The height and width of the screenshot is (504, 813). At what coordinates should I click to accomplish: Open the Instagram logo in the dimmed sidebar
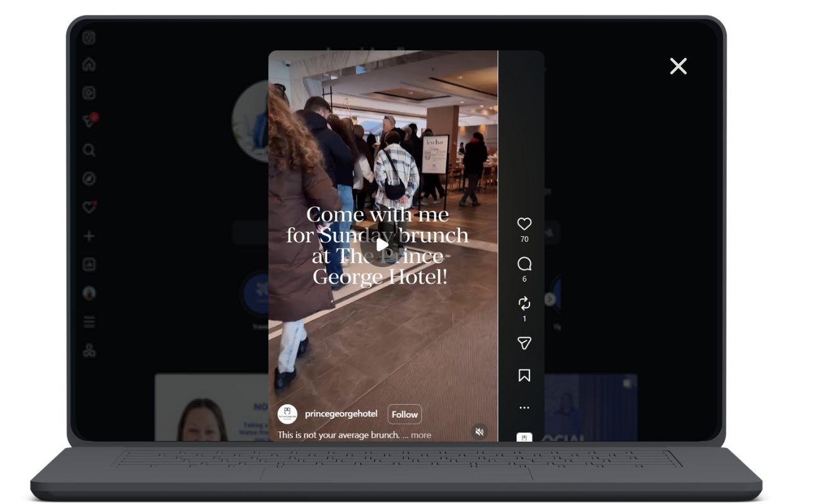89,38
